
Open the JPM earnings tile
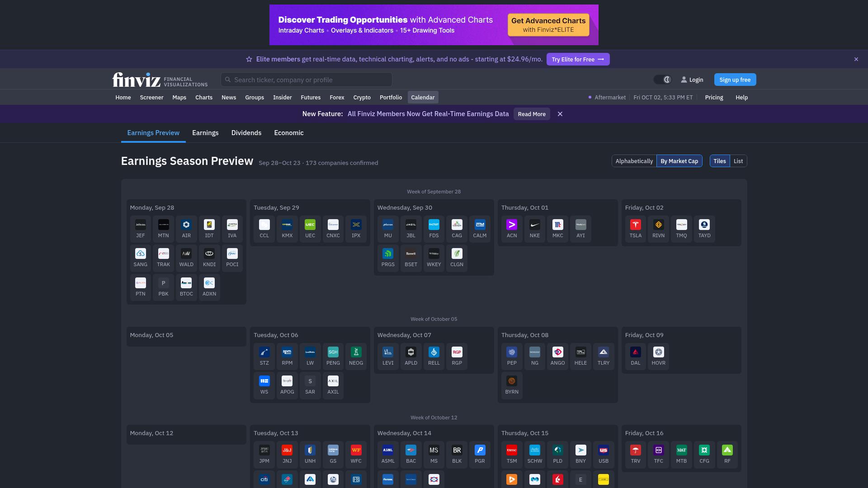pyautogui.click(x=264, y=455)
